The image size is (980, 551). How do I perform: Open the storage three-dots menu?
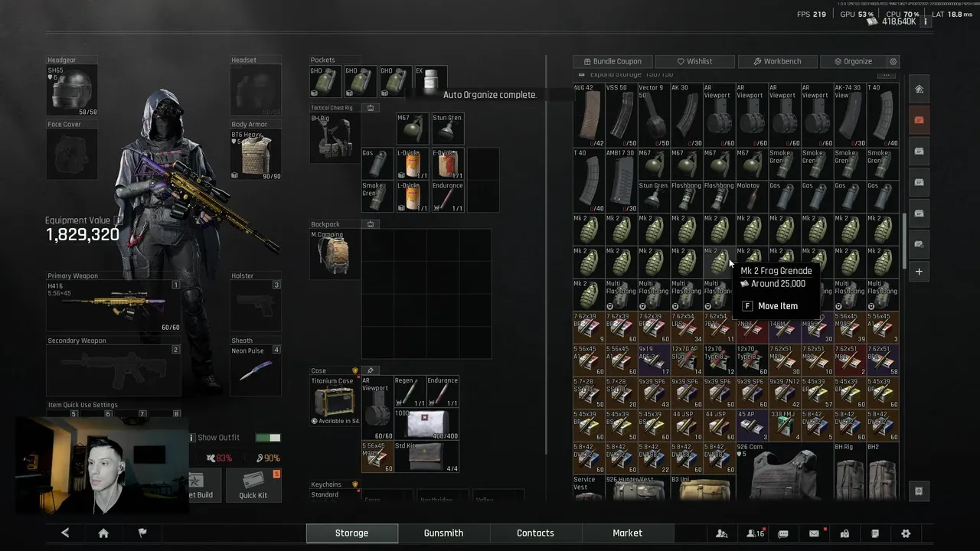(x=886, y=75)
